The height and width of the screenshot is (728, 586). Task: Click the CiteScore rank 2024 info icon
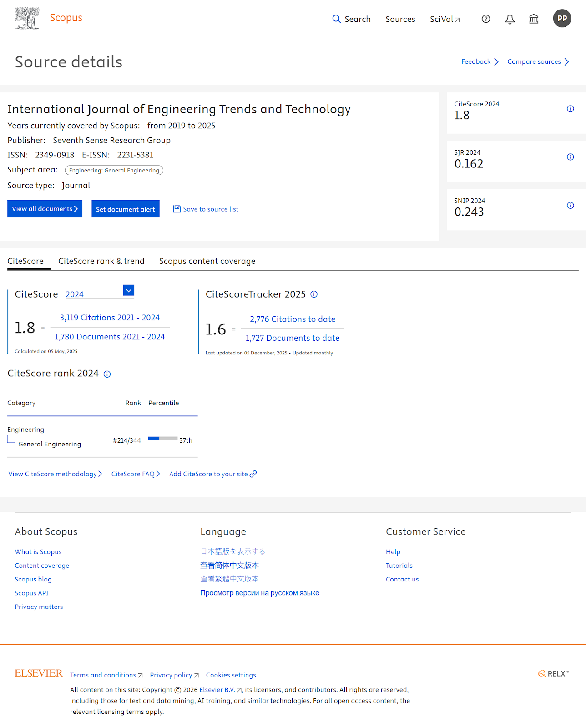pyautogui.click(x=107, y=374)
